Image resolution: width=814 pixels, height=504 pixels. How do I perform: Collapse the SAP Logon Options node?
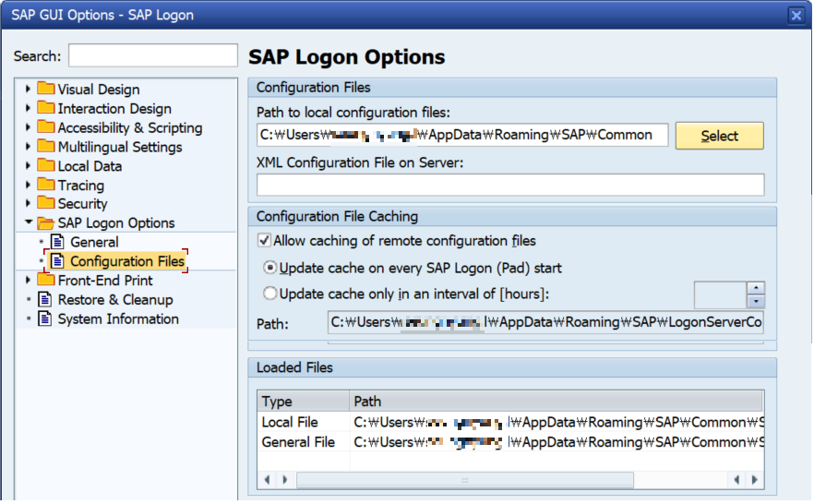29,222
